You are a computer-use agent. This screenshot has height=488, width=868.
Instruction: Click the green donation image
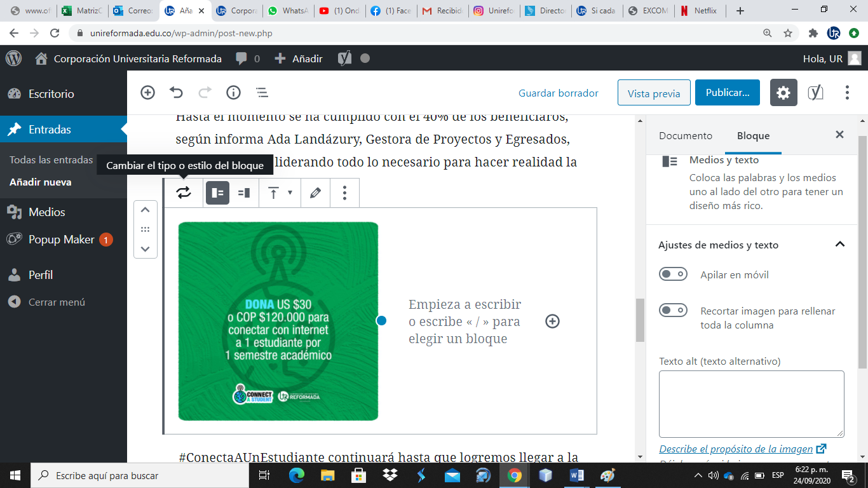click(278, 322)
